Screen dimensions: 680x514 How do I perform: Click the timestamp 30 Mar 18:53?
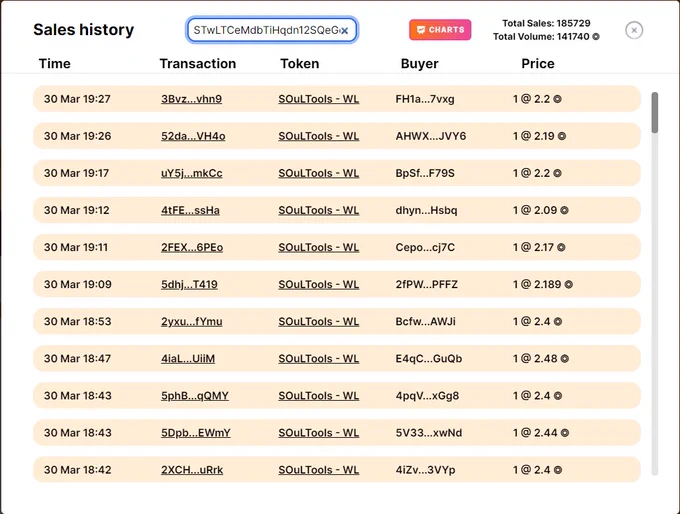(78, 321)
